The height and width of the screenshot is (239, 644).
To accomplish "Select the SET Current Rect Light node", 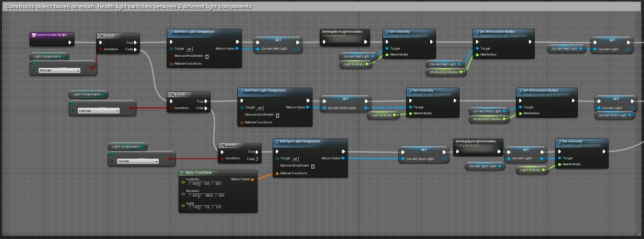I will (x=278, y=44).
